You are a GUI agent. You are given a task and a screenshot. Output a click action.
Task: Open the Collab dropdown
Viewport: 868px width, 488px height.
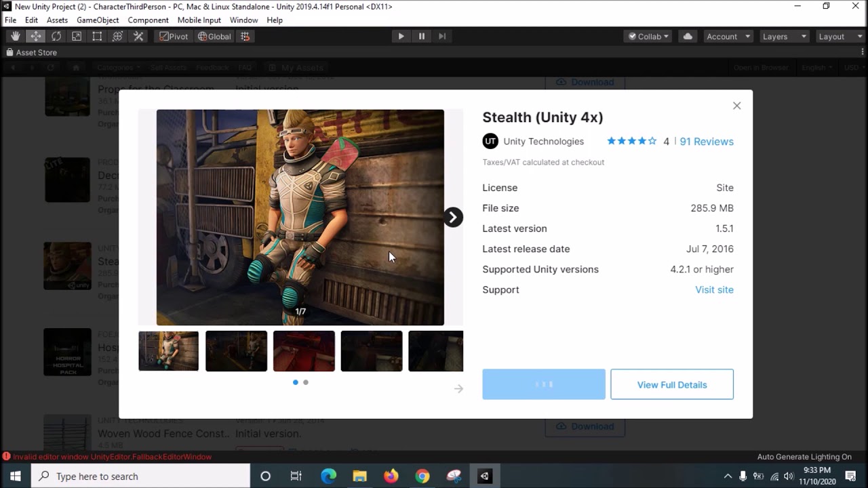click(648, 37)
